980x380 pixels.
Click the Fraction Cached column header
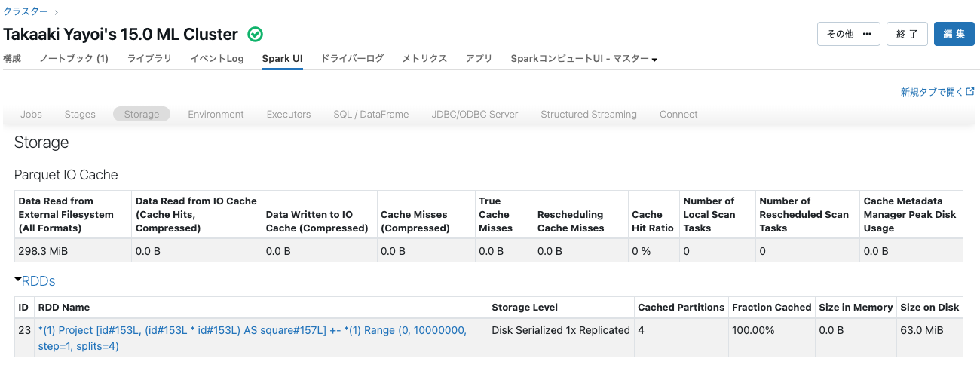click(x=771, y=307)
